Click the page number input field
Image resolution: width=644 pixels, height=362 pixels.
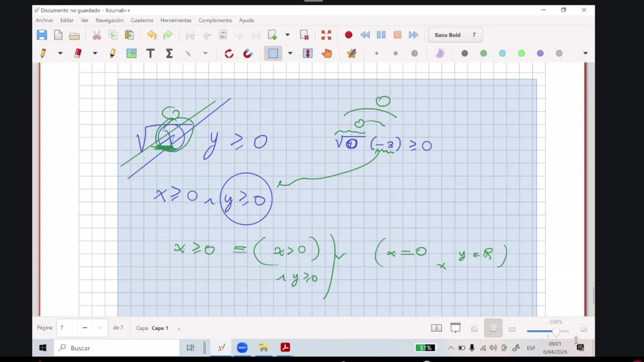[x=66, y=328]
